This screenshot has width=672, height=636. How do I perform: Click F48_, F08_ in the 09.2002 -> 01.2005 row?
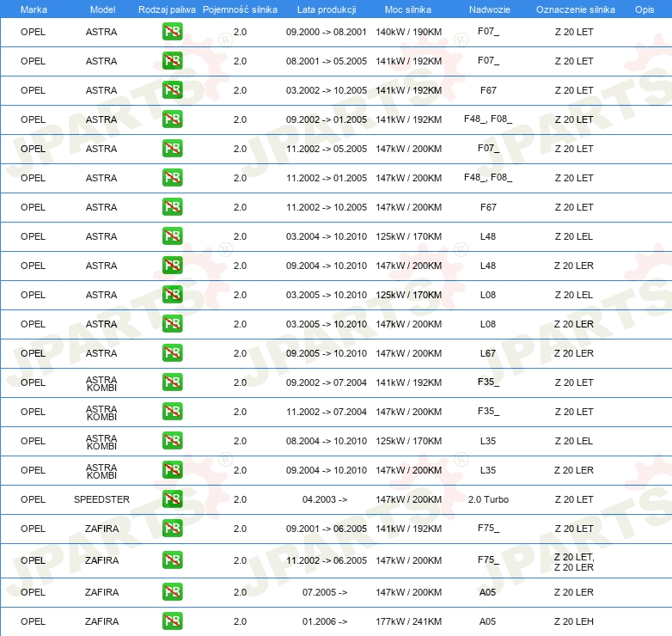click(488, 119)
